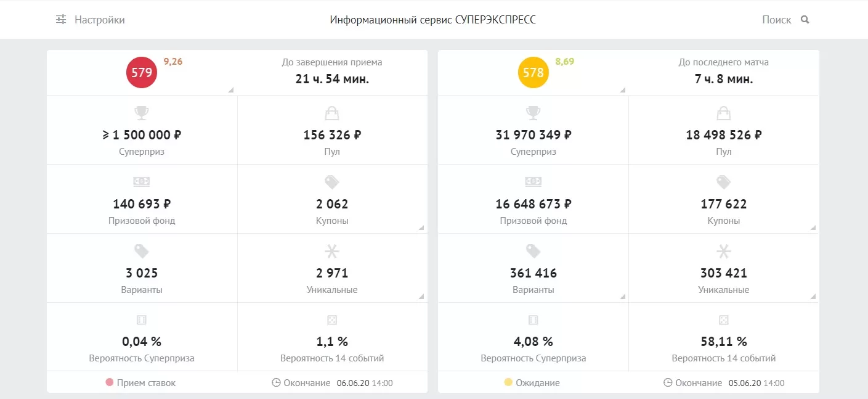The height and width of the screenshot is (399, 868).
Task: Click the search magnifier icon
Action: click(x=805, y=19)
